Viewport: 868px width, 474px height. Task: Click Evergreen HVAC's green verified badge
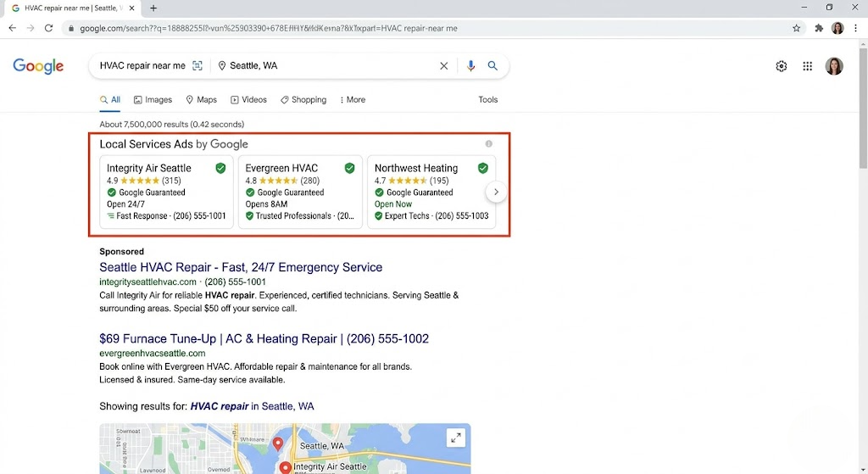[x=350, y=169]
